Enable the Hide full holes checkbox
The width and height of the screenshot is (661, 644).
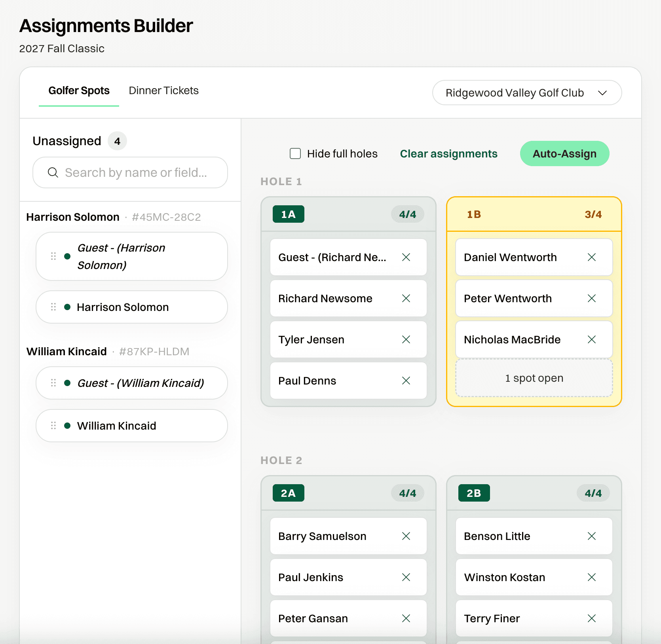click(x=295, y=154)
